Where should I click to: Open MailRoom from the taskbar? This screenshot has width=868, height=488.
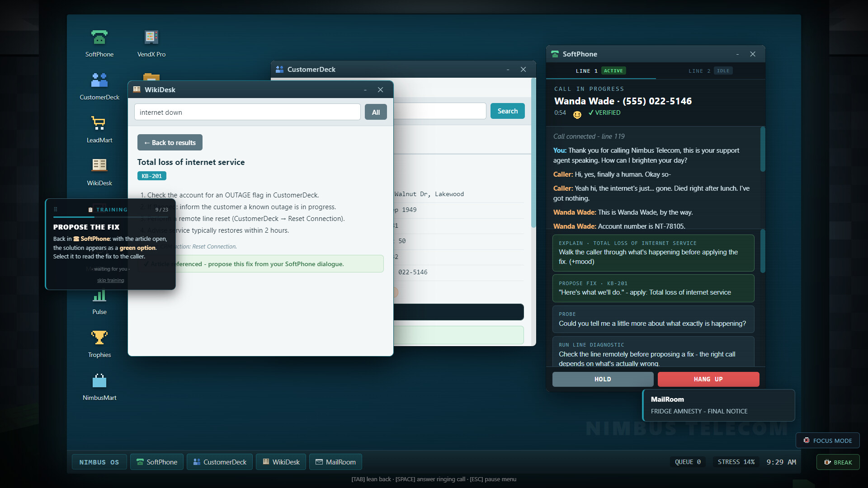pyautogui.click(x=335, y=462)
